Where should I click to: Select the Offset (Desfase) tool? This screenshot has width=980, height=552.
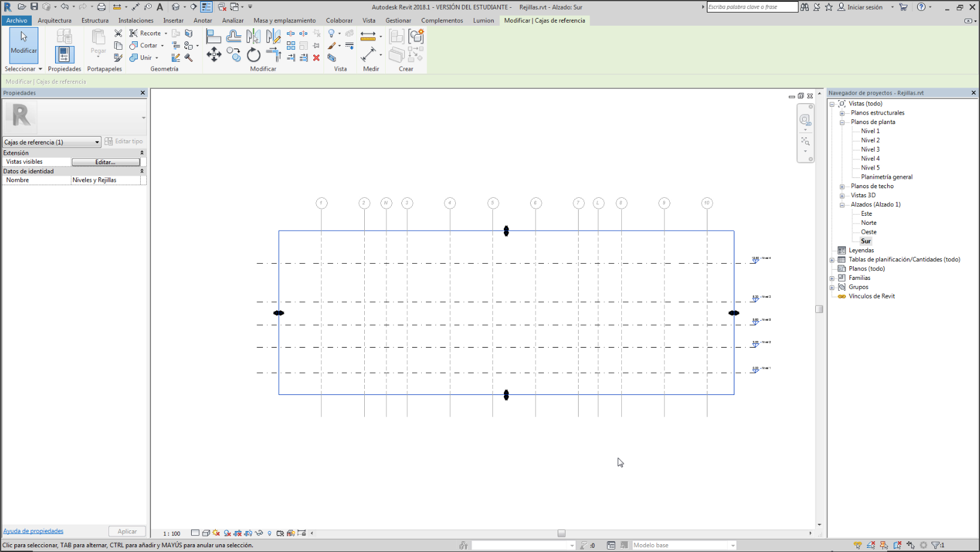click(234, 37)
